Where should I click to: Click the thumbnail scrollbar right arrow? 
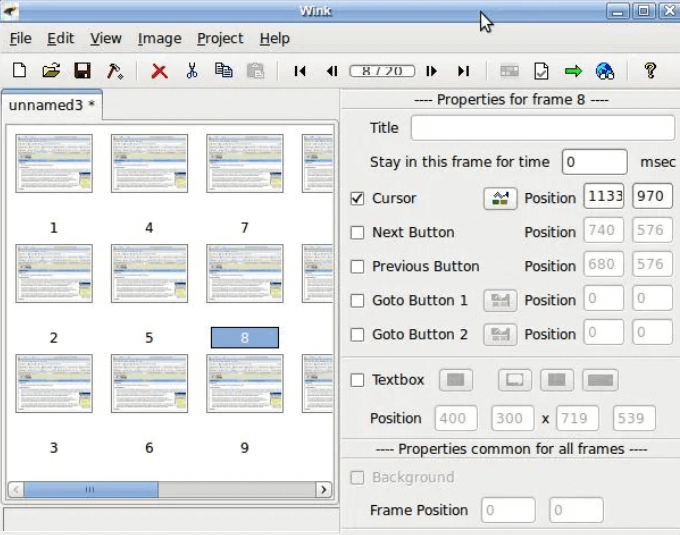point(324,490)
